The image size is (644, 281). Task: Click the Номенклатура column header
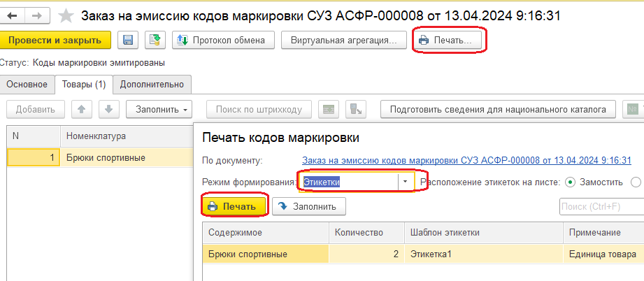click(x=127, y=136)
